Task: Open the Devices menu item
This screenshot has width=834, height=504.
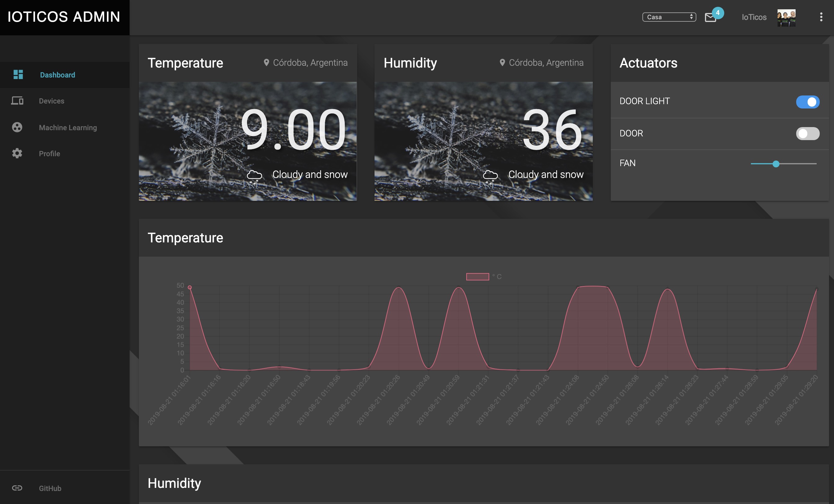Action: (x=51, y=101)
